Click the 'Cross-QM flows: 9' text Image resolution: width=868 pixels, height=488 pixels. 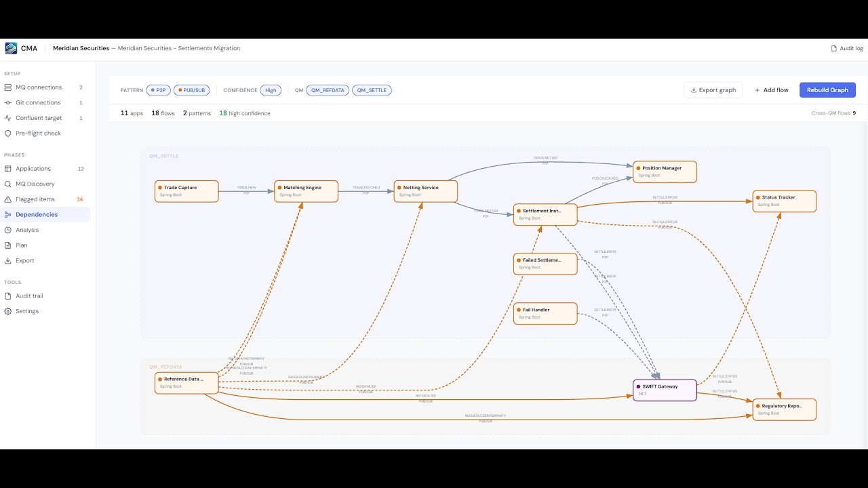(x=833, y=113)
